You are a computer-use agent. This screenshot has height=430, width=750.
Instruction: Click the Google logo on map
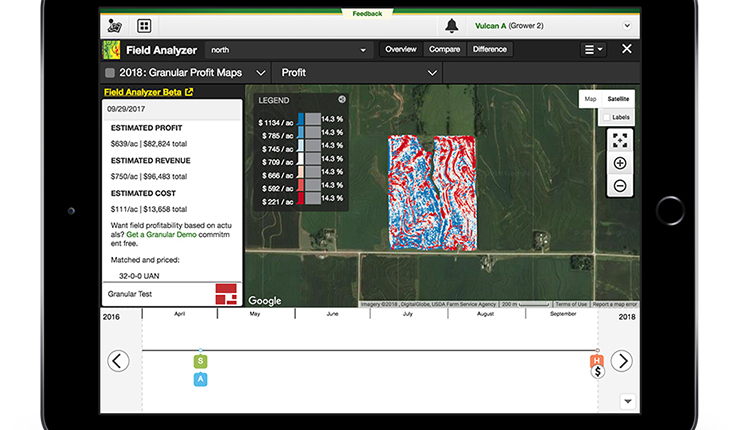pyautogui.click(x=265, y=301)
